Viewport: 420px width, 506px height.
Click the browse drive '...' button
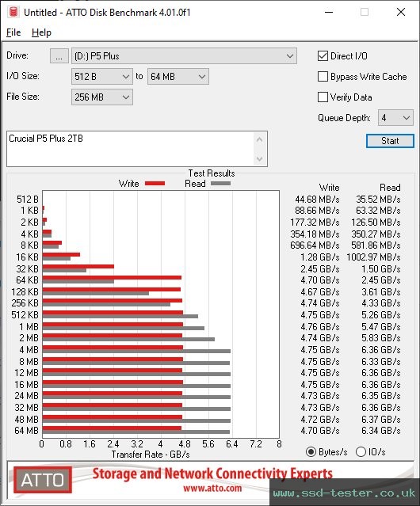59,56
